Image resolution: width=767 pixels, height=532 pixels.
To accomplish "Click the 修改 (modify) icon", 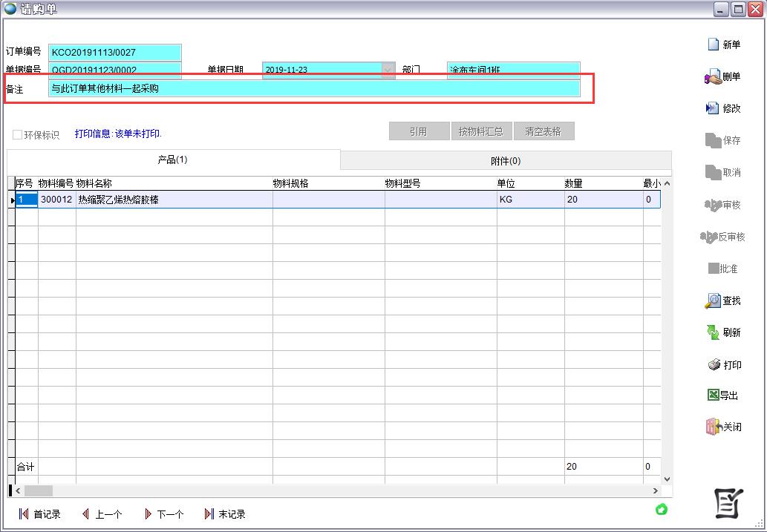I will pos(713,108).
